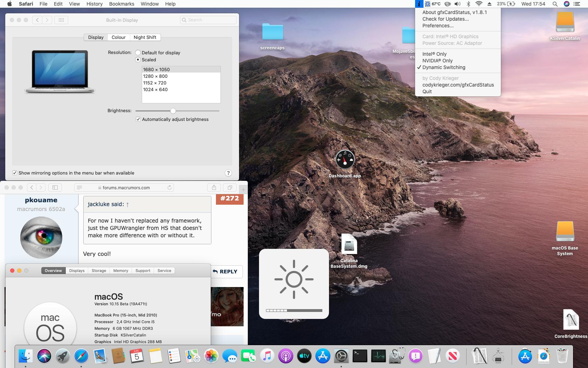The height and width of the screenshot is (368, 588).
Task: Open Storage tab in About This Mac
Action: 99,271
